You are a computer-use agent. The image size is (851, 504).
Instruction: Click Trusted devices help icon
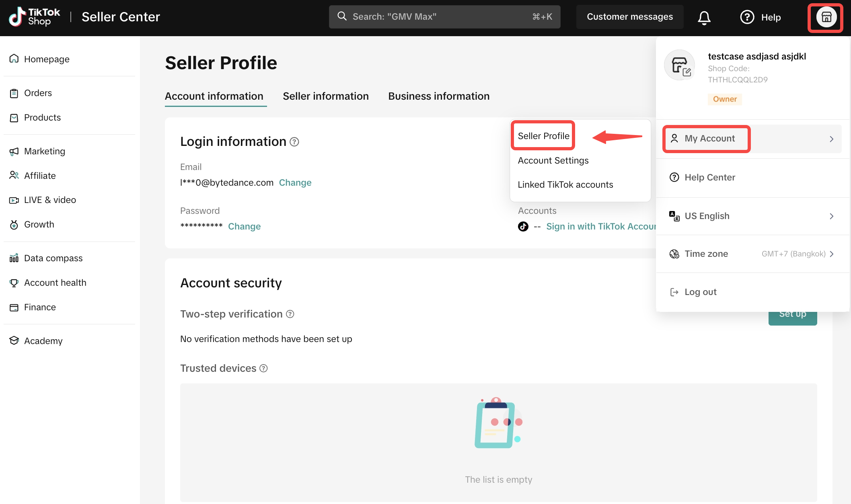point(263,369)
